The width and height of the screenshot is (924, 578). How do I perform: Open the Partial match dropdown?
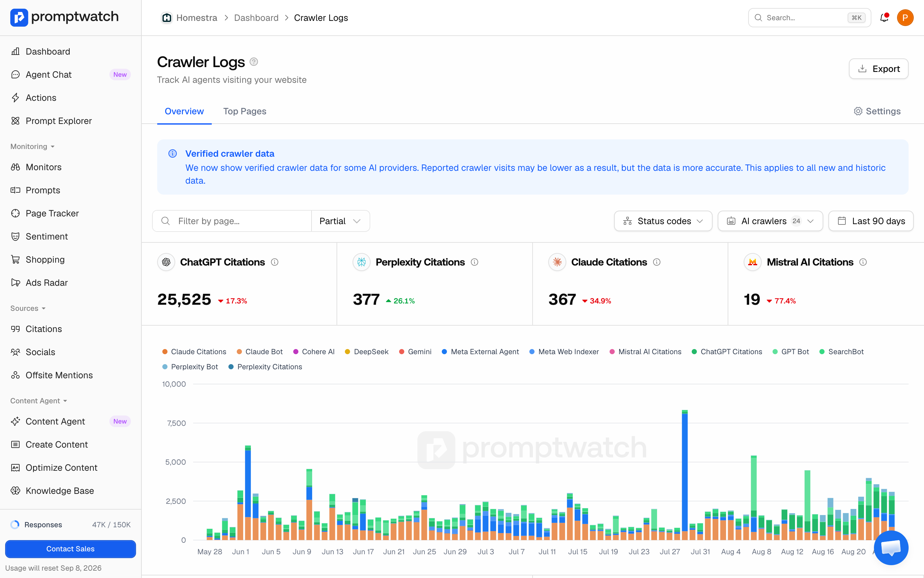pos(340,221)
